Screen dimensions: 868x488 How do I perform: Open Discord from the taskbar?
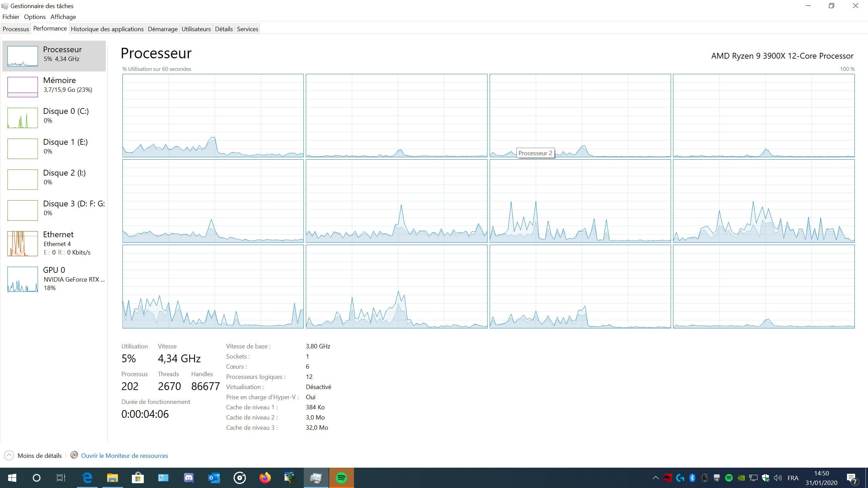click(x=189, y=478)
